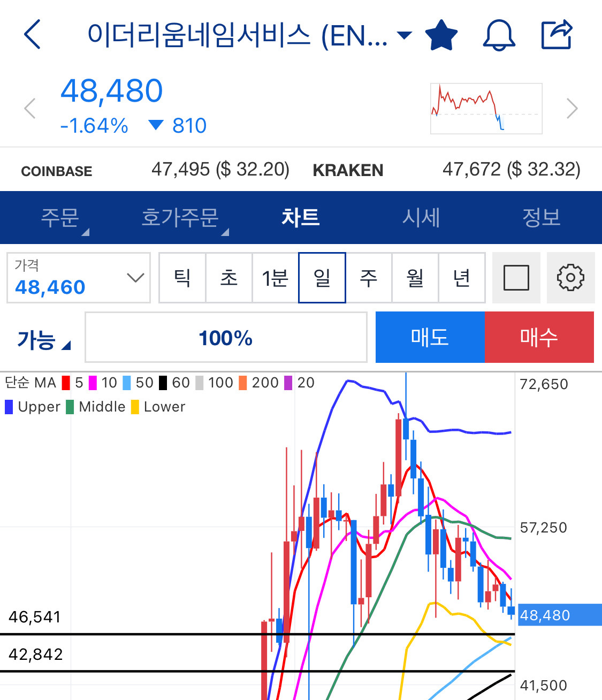Tap the large 48,480 current price
Viewport: 602px width, 700px height.
(111, 90)
